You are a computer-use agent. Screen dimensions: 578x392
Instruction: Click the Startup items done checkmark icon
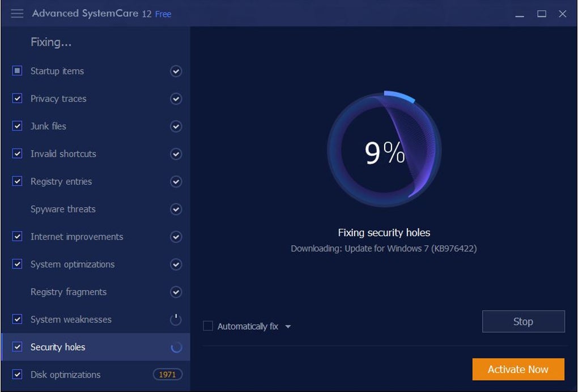176,71
